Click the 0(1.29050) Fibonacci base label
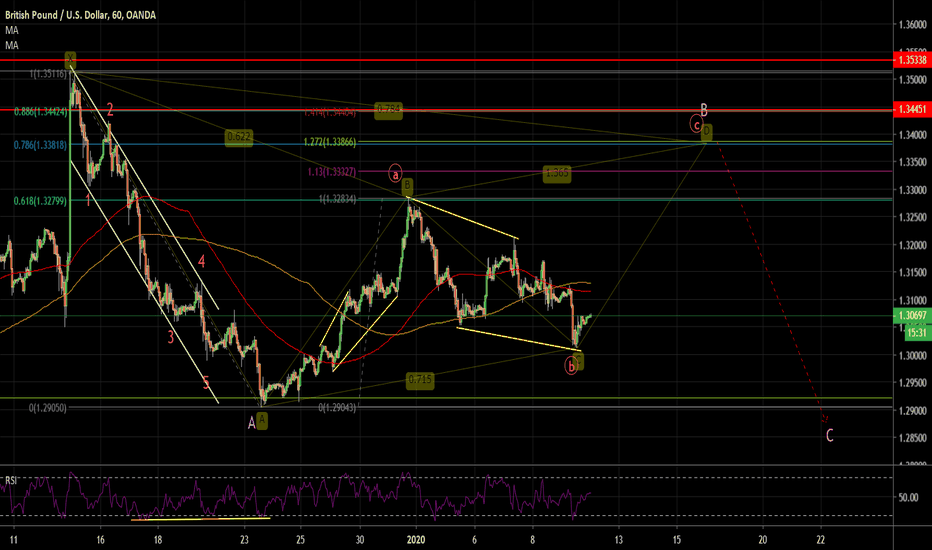Screen dimensions: 932x550 tap(48, 408)
